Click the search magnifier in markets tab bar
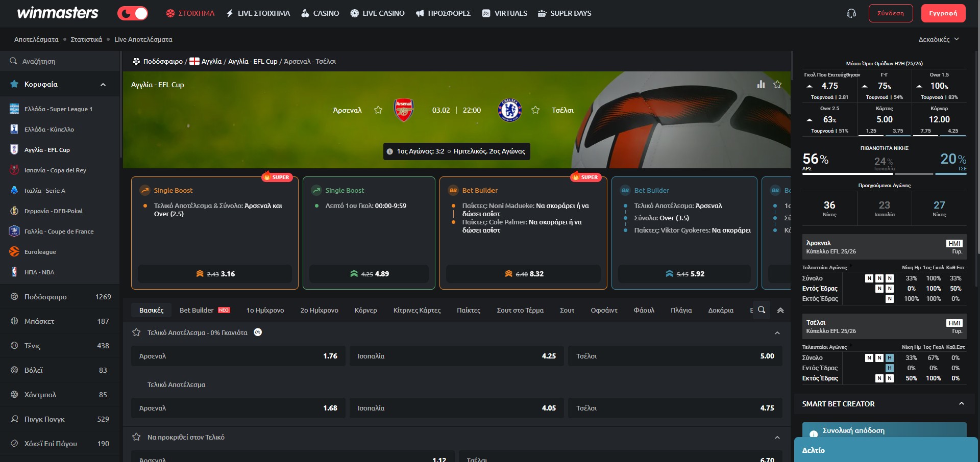This screenshot has width=980, height=462. click(762, 310)
